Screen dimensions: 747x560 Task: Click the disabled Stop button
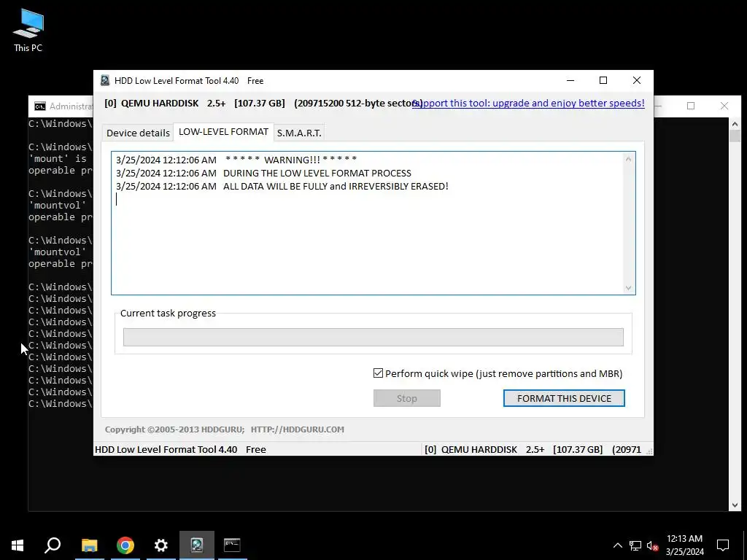click(x=407, y=398)
